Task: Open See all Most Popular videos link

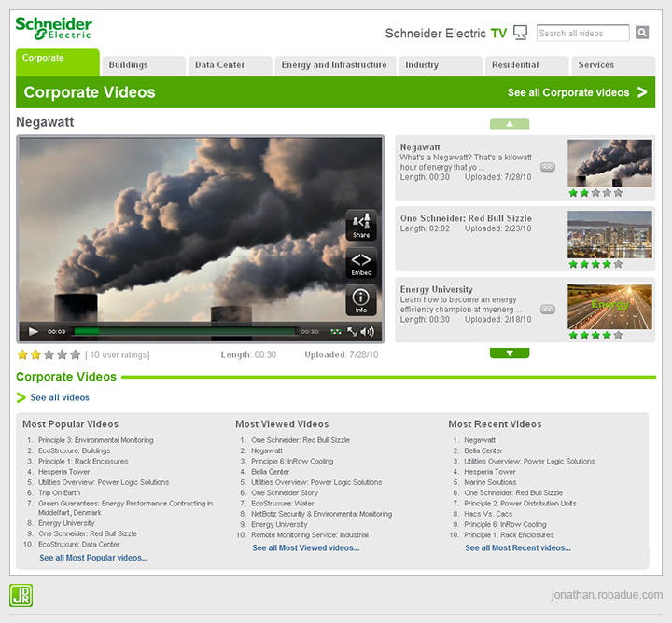Action: pyautogui.click(x=93, y=558)
